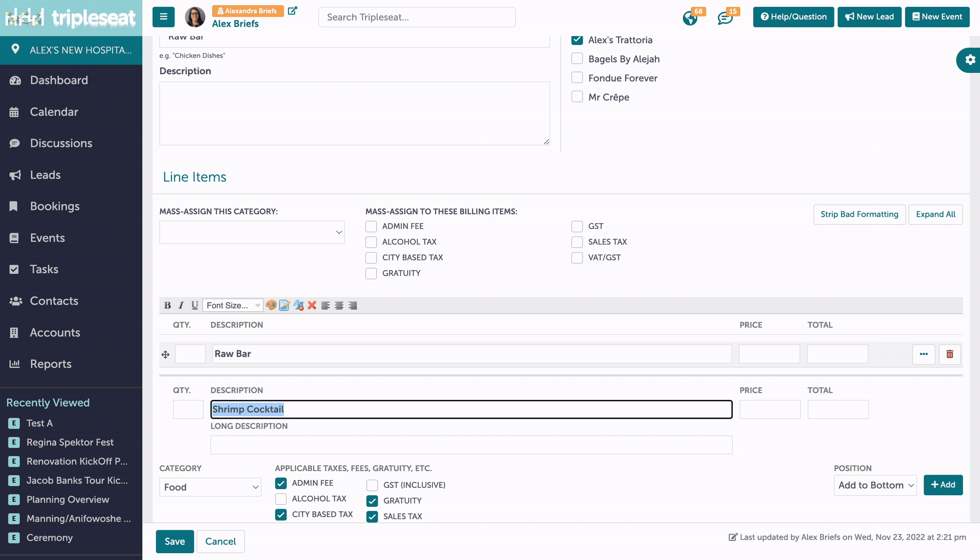Check Fondue Forever location
This screenshot has width=980, height=560.
point(577,78)
